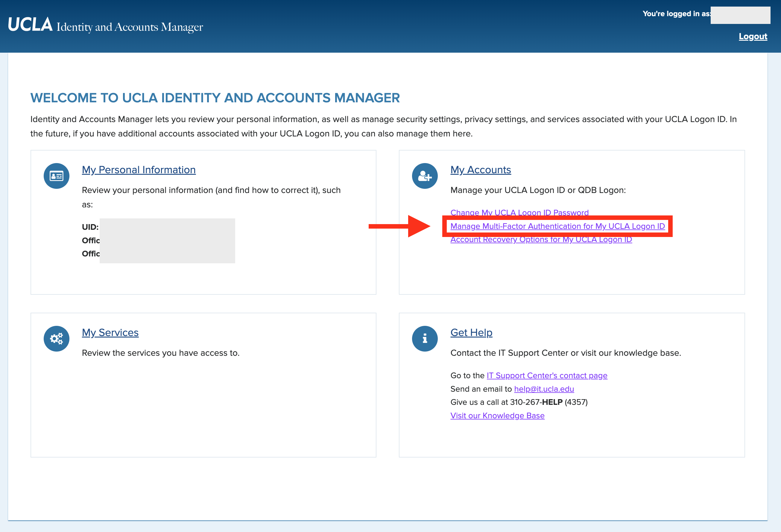Open Visit our Knowledge Base link

point(497,415)
